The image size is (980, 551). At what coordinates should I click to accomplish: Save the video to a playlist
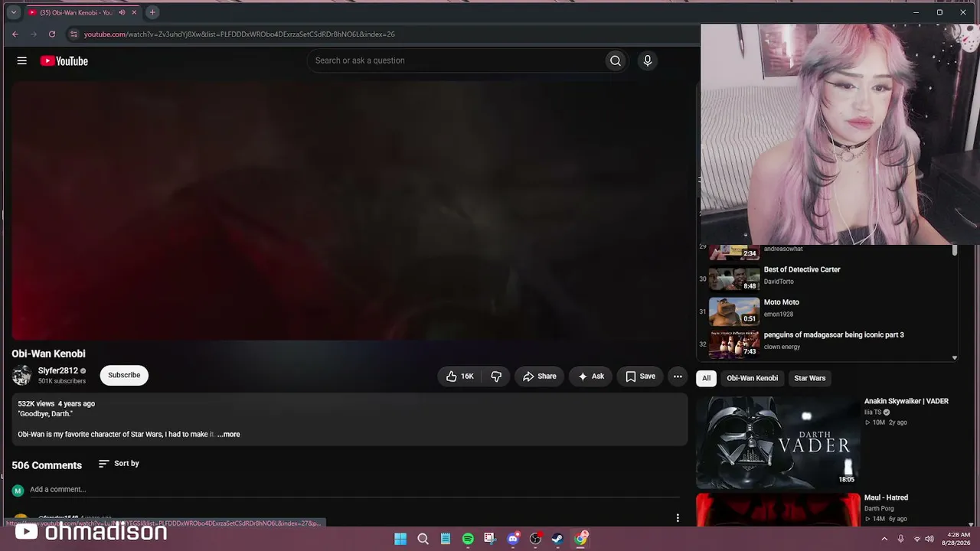(640, 376)
